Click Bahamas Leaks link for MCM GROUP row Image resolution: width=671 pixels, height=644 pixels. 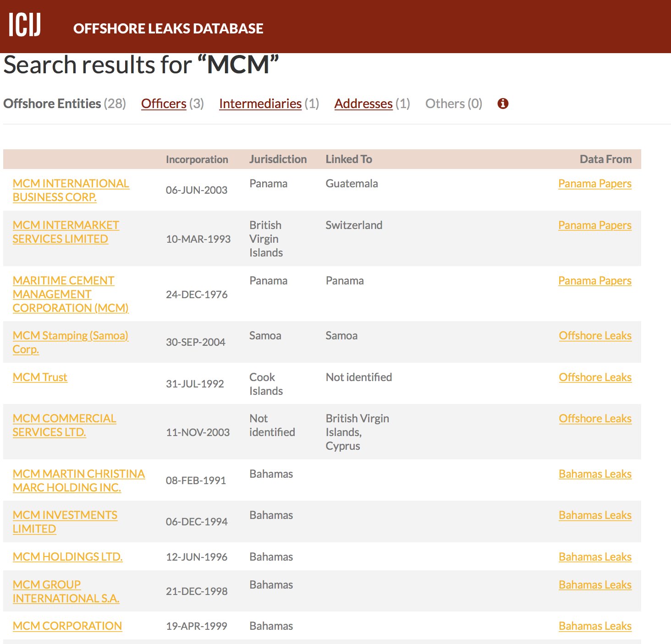coord(595,584)
